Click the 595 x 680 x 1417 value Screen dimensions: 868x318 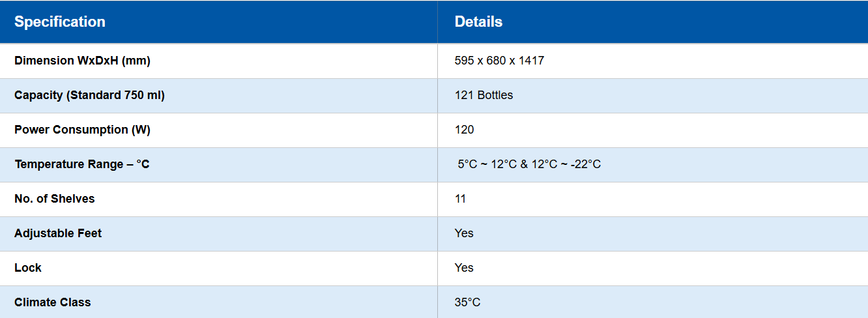click(499, 61)
